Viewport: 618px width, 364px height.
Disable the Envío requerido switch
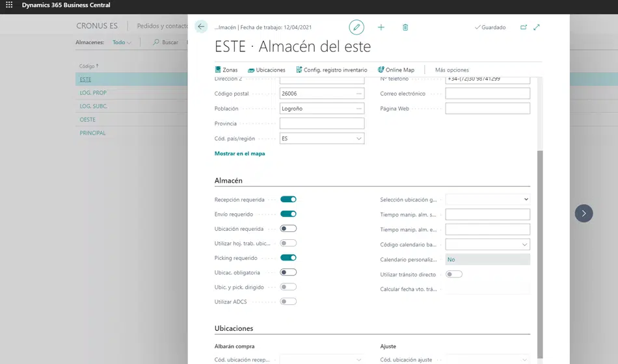click(288, 214)
